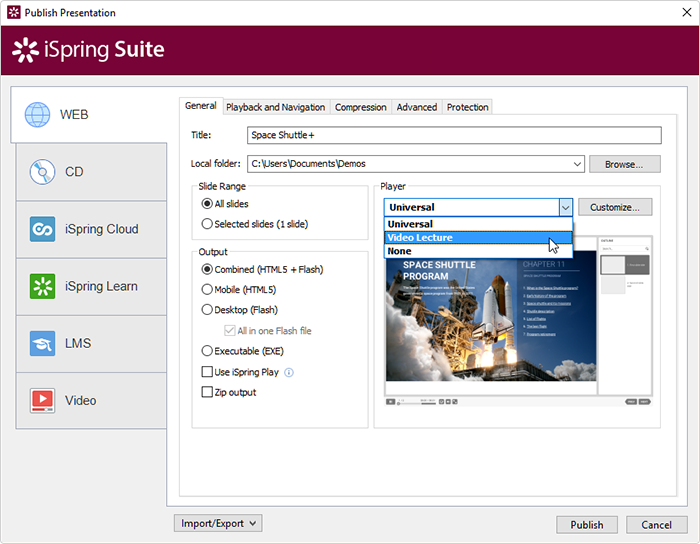Click the iSpring Play info icon

pyautogui.click(x=289, y=372)
